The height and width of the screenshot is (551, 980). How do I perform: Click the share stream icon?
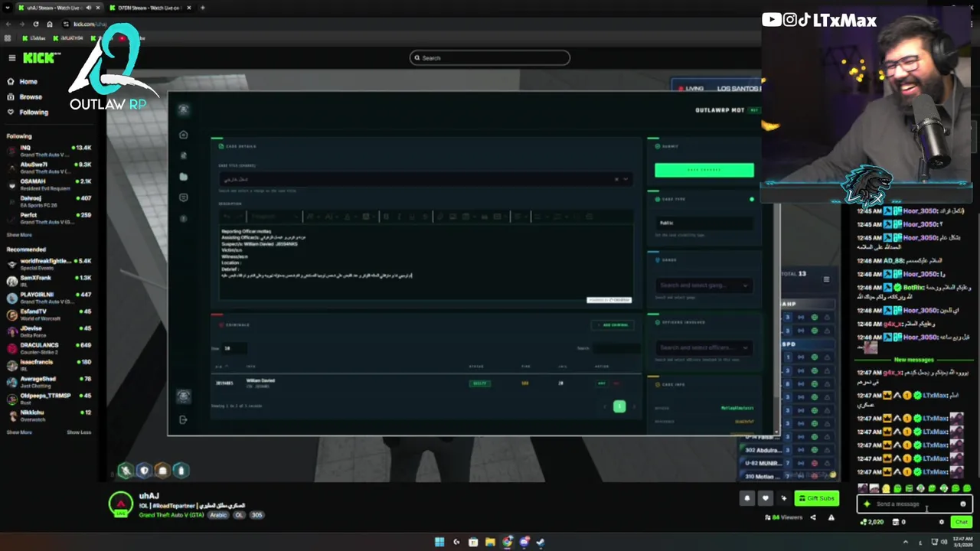[813, 517]
